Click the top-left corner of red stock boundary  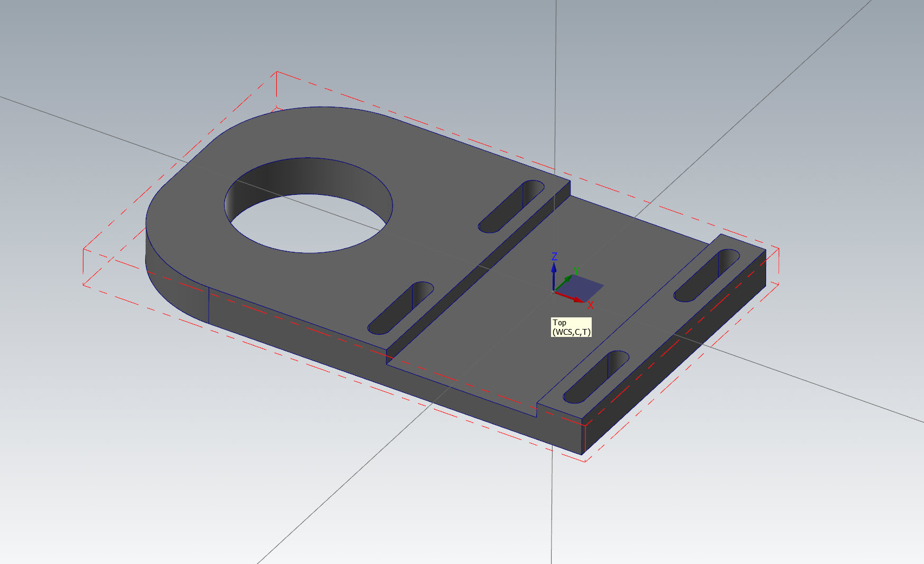coord(277,72)
